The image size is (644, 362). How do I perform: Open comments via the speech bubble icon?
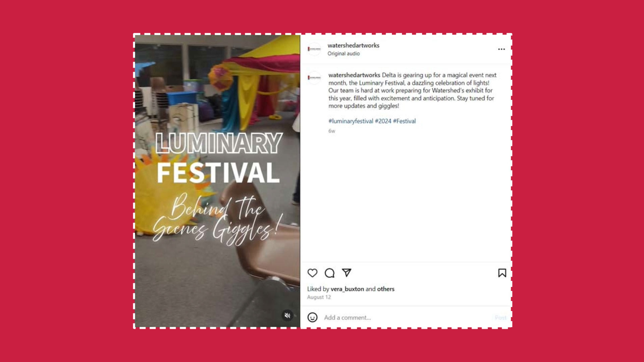[x=330, y=273]
